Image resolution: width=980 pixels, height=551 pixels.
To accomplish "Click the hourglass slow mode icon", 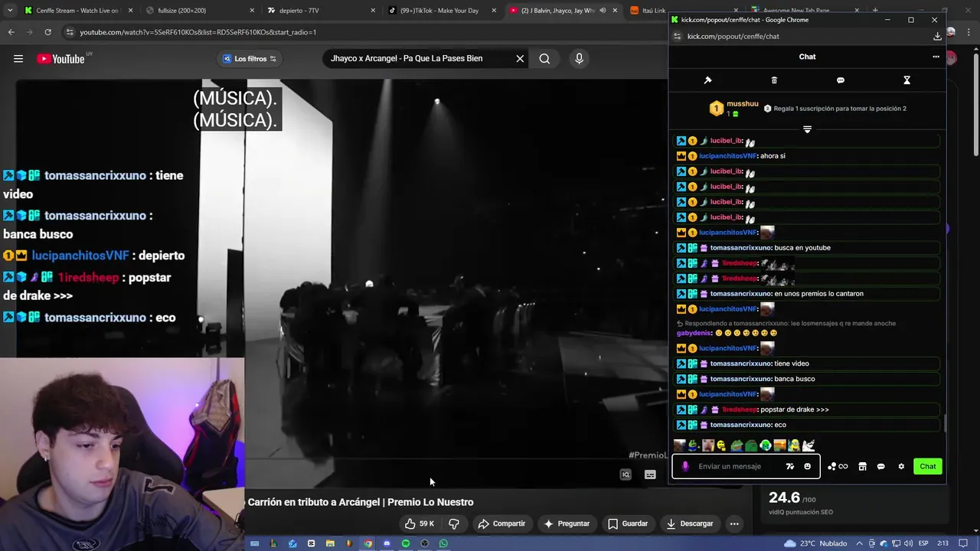I will coord(906,80).
